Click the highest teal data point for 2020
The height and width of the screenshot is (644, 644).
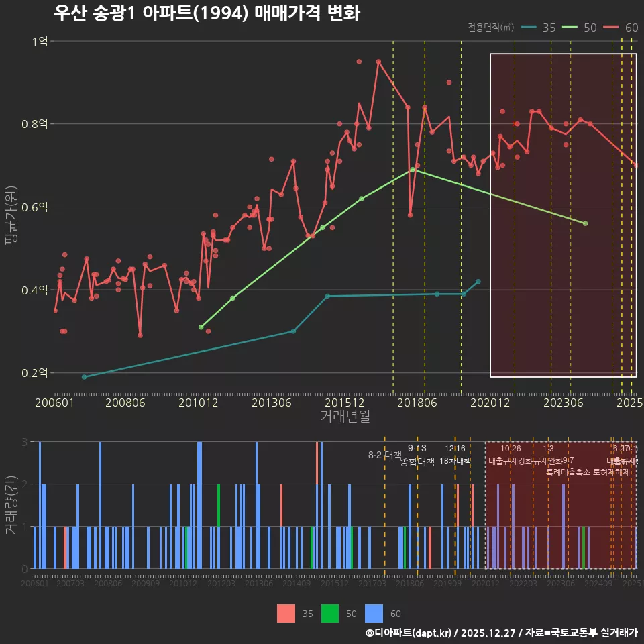click(x=478, y=281)
